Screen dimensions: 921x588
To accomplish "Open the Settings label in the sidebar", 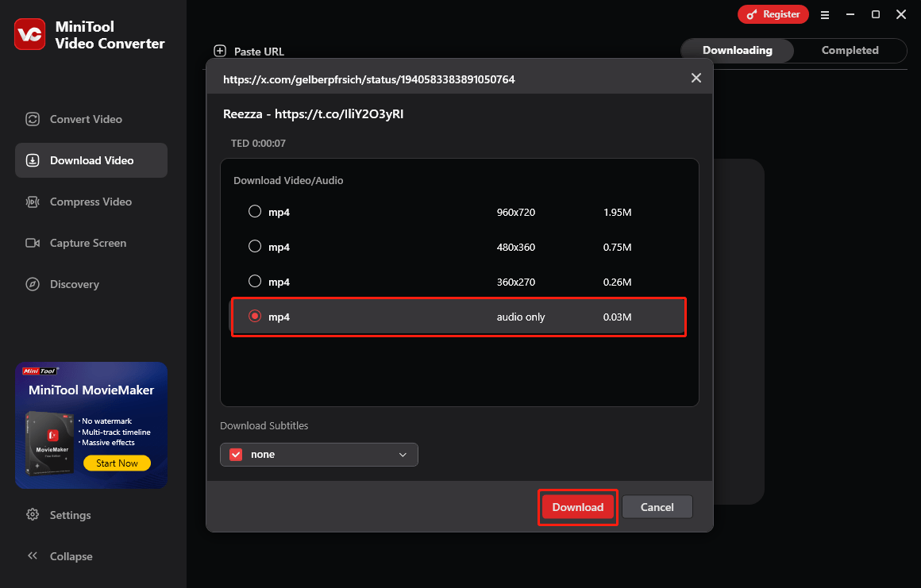I will point(71,515).
